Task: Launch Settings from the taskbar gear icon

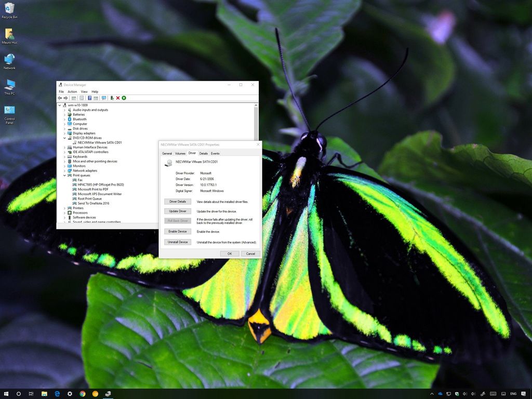Action: (70, 394)
